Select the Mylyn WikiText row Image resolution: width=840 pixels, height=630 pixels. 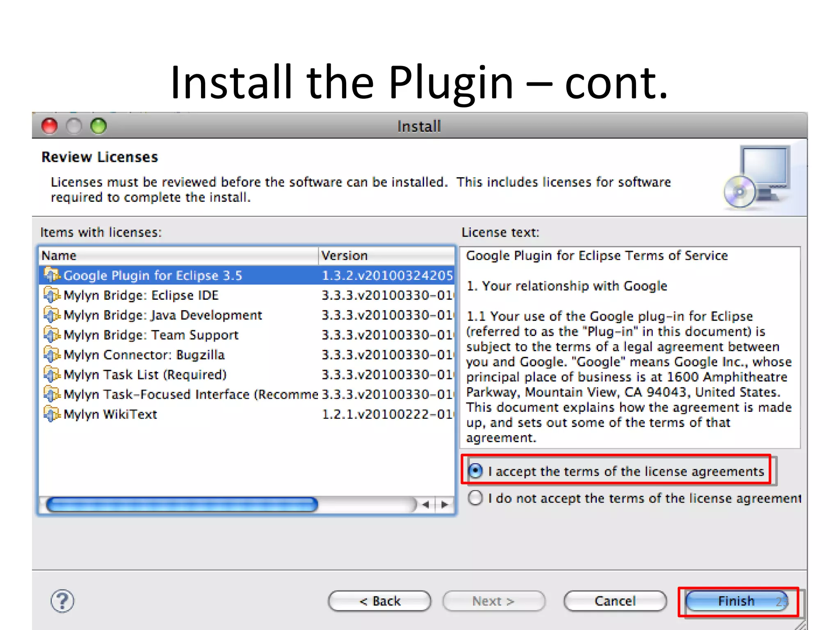(x=247, y=414)
